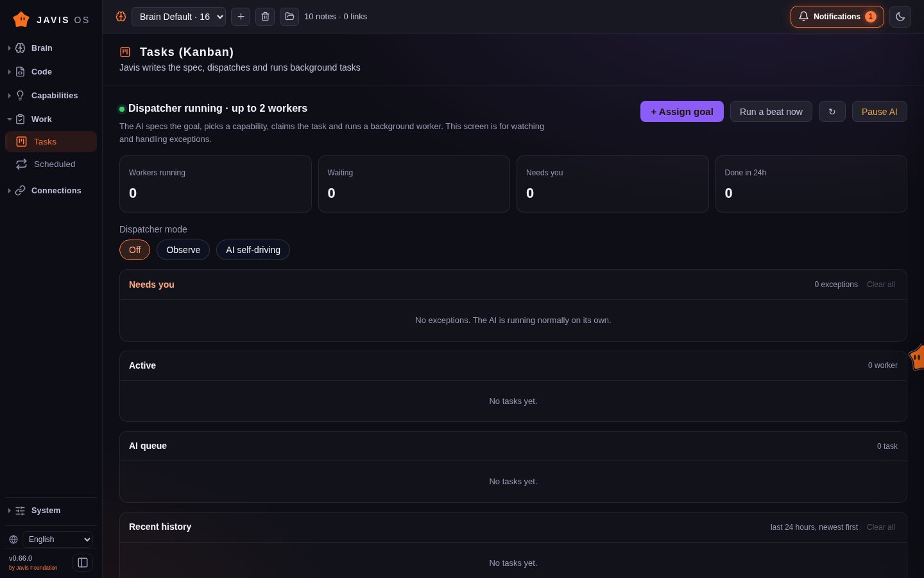
Task: Click the brain icon beside the brain selector
Action: [x=121, y=17]
